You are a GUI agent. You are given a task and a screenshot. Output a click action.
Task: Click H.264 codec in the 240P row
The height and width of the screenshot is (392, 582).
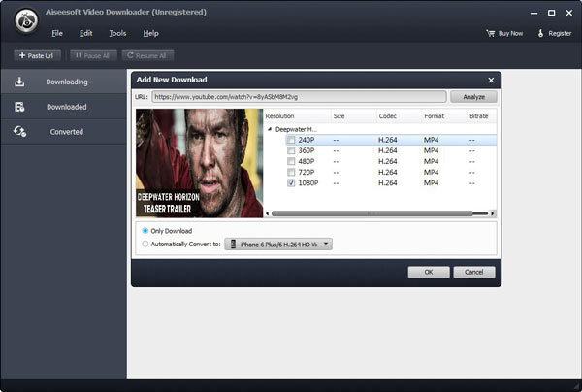(x=387, y=140)
